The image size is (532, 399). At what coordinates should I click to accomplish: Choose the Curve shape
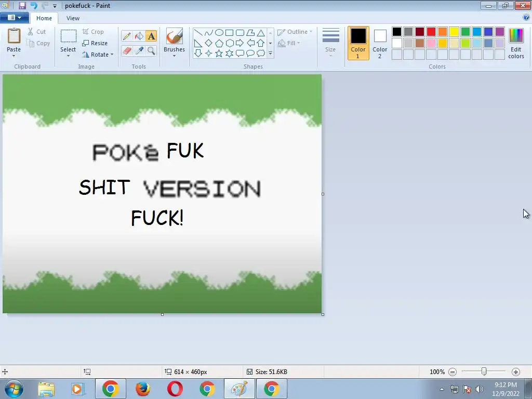pos(209,33)
